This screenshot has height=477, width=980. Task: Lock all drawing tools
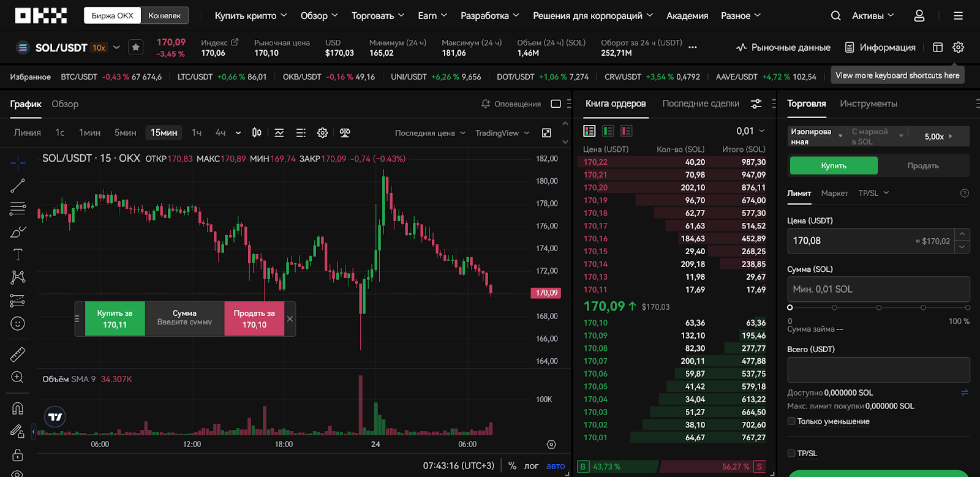pos(18,454)
